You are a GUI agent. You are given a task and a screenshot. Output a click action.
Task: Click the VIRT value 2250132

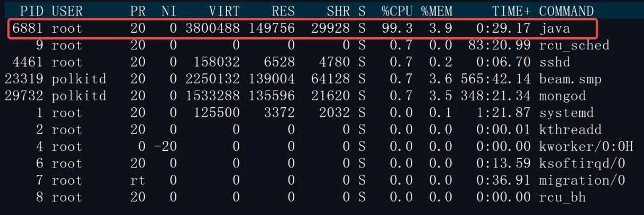coord(213,79)
